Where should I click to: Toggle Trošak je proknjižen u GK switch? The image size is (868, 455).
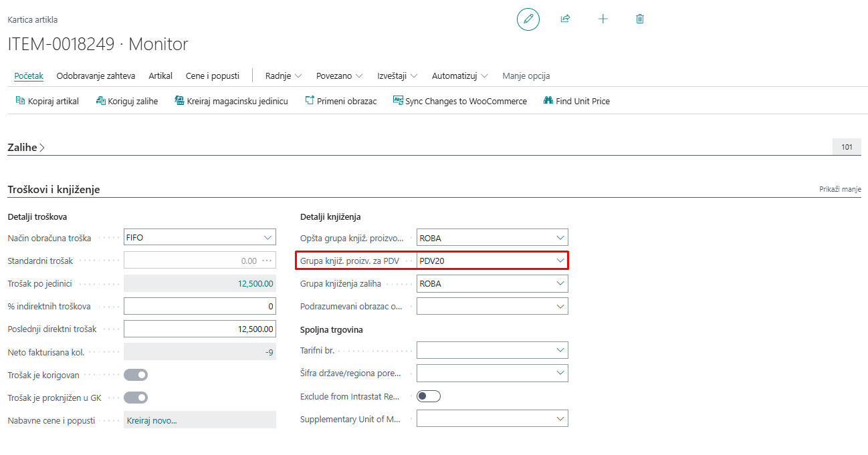point(136,398)
